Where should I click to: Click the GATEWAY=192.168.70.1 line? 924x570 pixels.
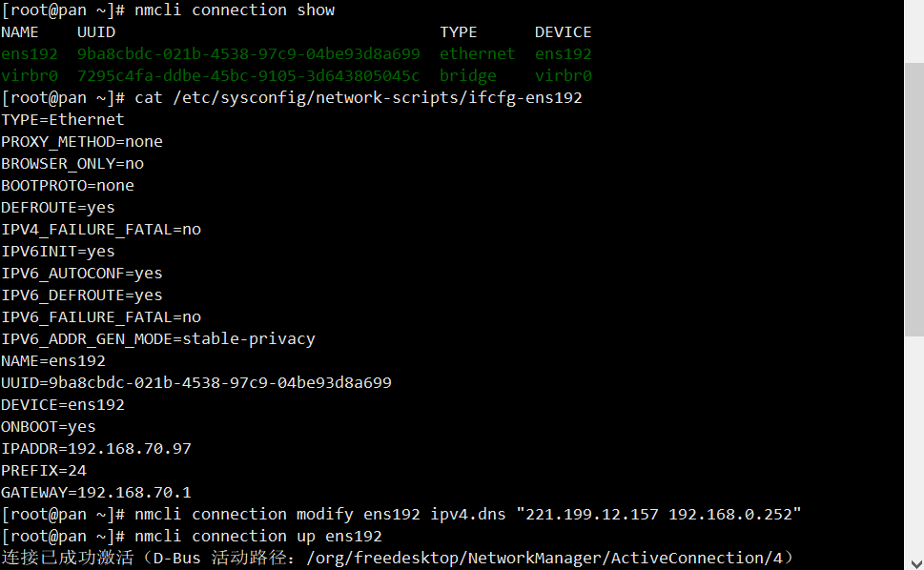point(96,493)
